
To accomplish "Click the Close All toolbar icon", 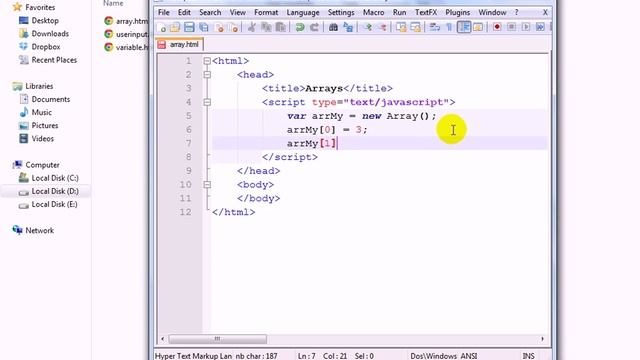I will (x=234, y=27).
